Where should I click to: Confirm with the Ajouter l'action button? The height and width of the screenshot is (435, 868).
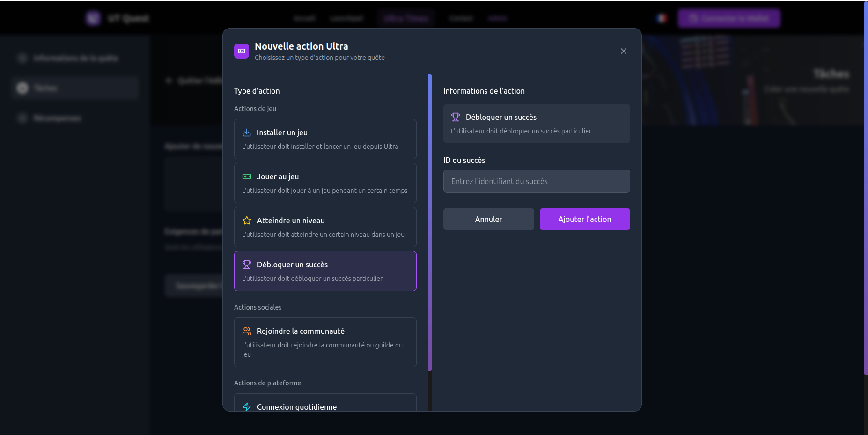[585, 219]
